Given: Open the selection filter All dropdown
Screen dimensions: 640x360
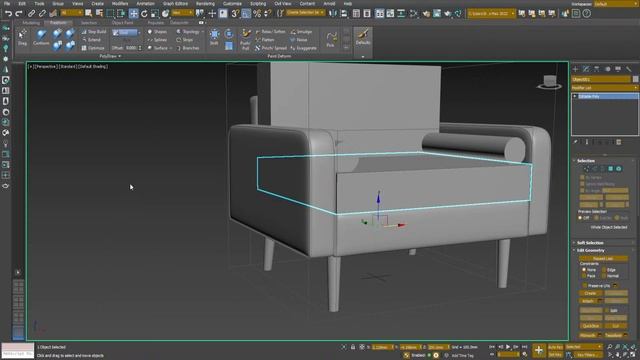Looking at the screenshot, I should pyautogui.click(x=71, y=13).
